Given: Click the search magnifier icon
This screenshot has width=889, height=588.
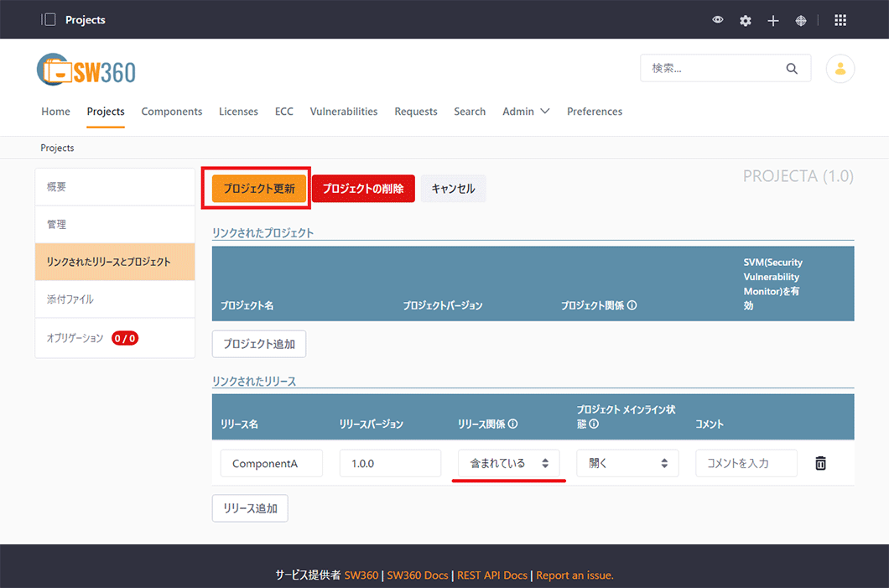Looking at the screenshot, I should click(792, 69).
